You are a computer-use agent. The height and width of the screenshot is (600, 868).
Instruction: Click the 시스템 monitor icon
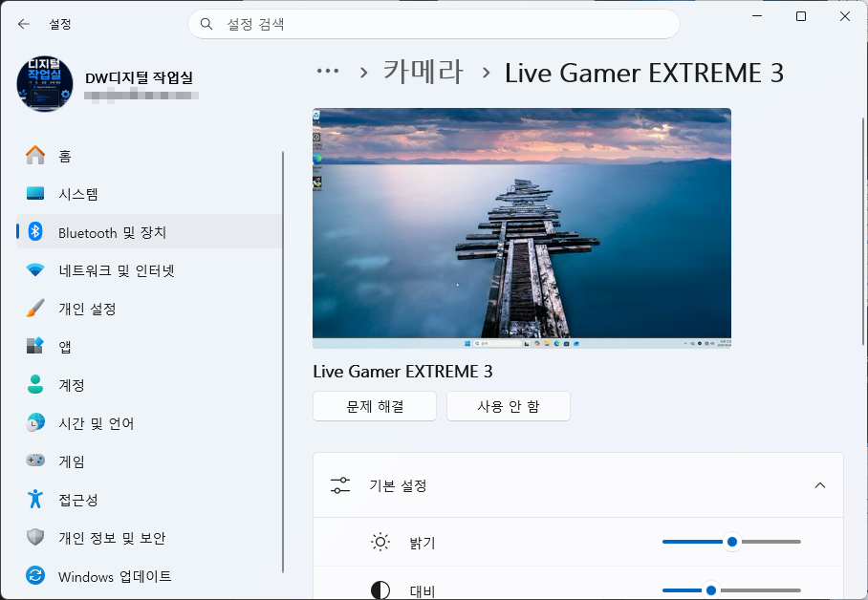tap(35, 194)
